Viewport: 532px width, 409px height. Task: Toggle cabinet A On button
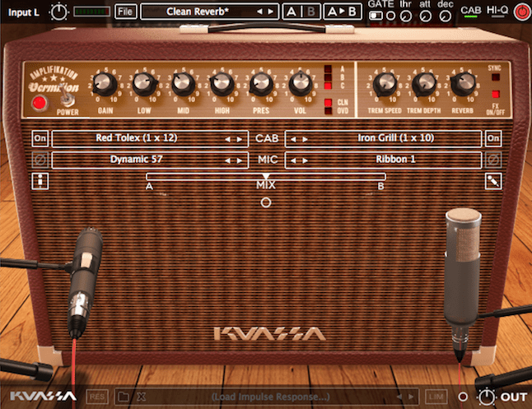click(x=40, y=138)
